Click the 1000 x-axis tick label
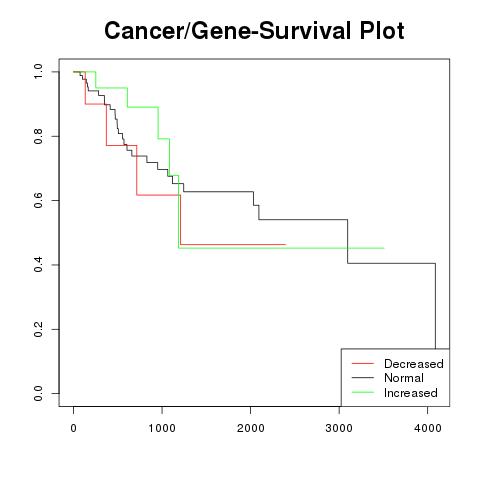480x480 pixels. pos(162,428)
